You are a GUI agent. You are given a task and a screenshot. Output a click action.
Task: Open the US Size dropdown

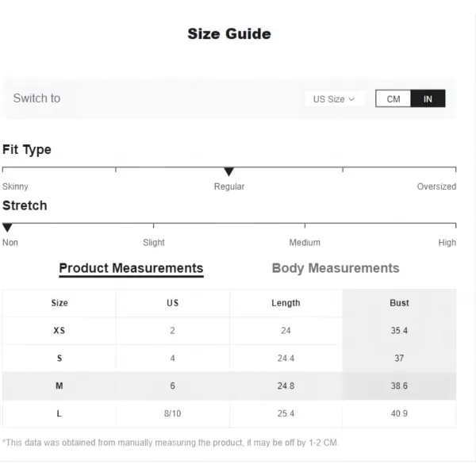[x=335, y=99]
